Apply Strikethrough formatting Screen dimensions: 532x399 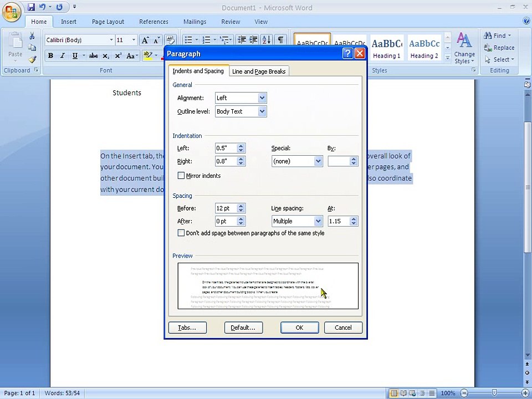pyautogui.click(x=93, y=55)
